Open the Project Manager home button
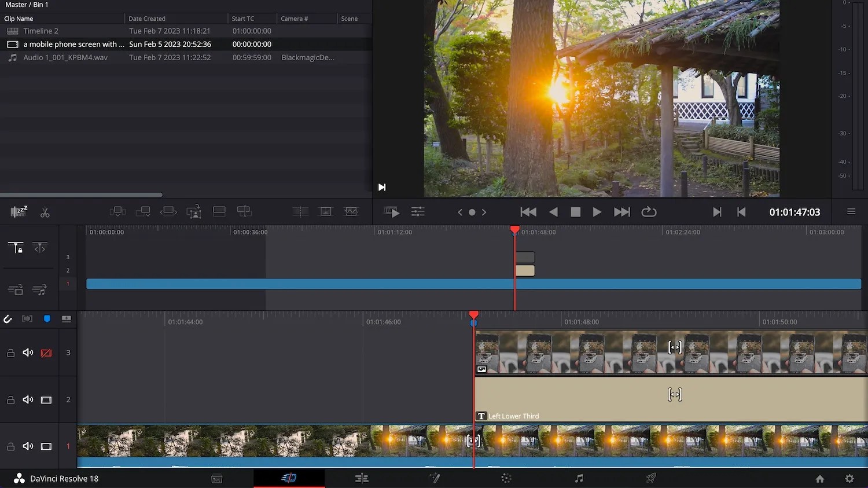 (x=820, y=479)
